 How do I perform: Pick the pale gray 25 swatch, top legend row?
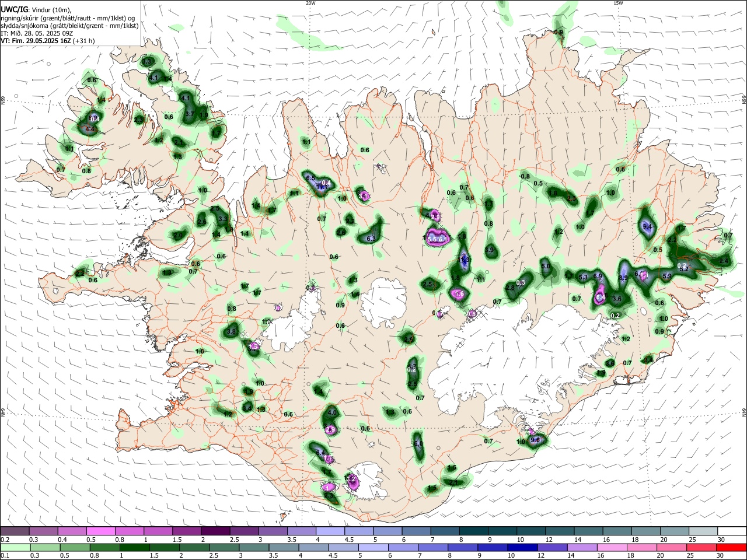[704, 531]
